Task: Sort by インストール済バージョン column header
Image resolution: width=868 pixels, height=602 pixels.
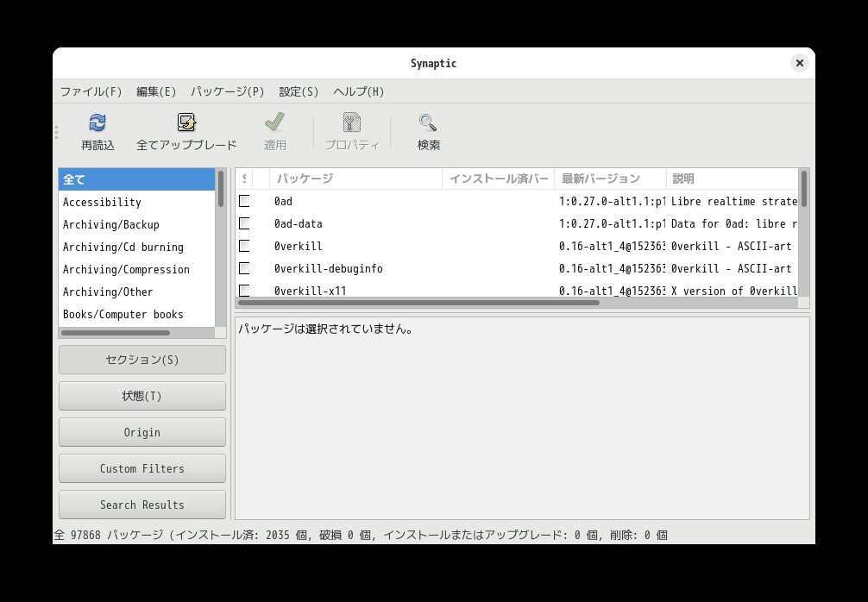Action: (x=499, y=179)
